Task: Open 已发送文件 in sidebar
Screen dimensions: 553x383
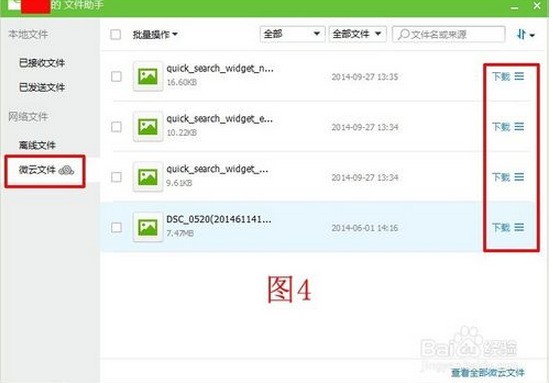Action: tap(42, 87)
